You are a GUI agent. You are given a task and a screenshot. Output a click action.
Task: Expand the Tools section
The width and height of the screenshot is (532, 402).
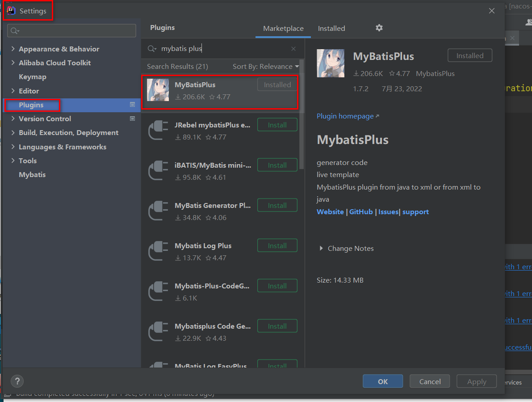click(13, 161)
